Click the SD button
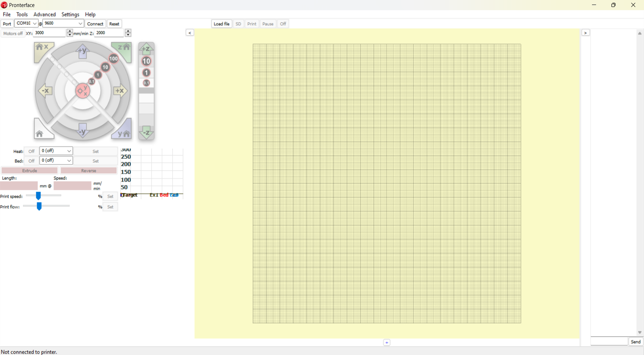The width and height of the screenshot is (644, 355). (x=238, y=24)
